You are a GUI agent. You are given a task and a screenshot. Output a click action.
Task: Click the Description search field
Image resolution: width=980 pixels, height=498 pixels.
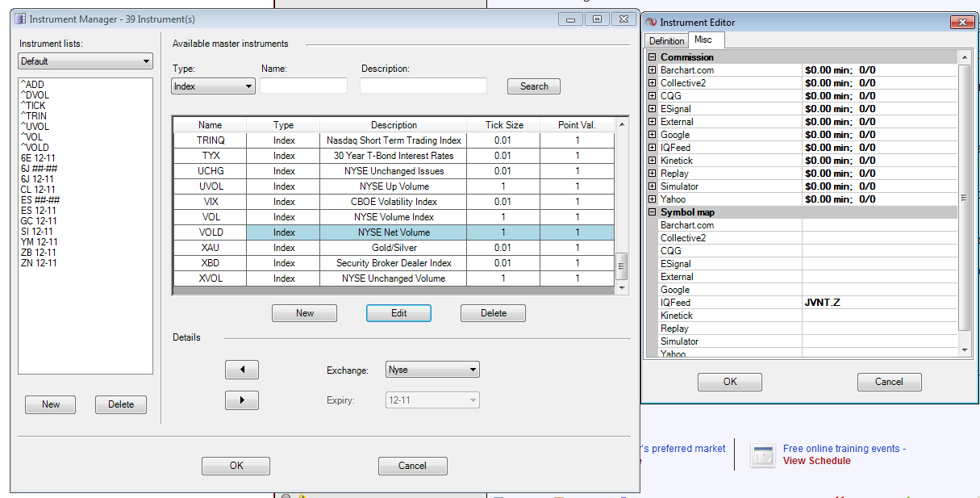click(423, 86)
